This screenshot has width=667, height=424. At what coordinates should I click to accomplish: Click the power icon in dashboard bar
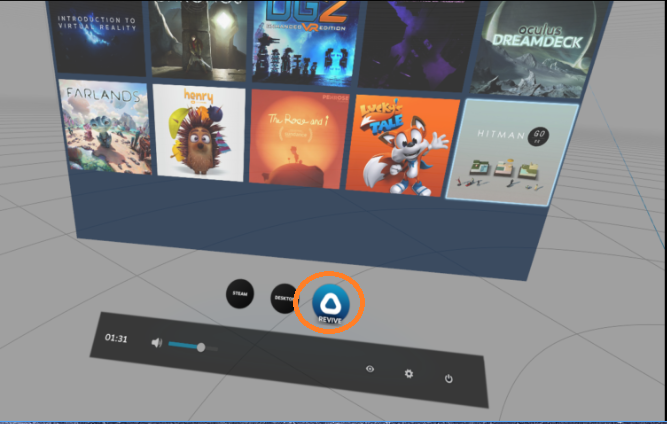pyautogui.click(x=448, y=378)
